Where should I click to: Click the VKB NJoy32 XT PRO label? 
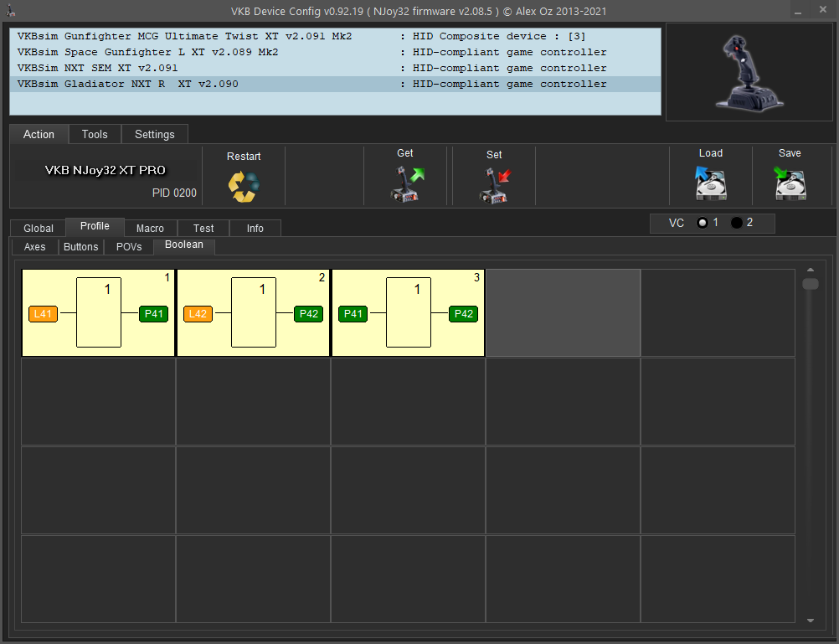(x=106, y=170)
